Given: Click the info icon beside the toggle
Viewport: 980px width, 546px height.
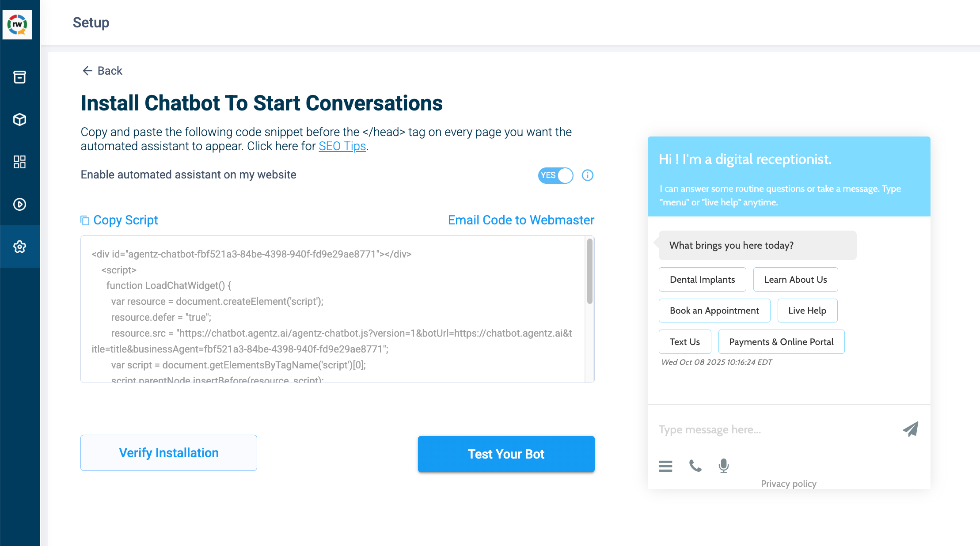Looking at the screenshot, I should [x=587, y=175].
